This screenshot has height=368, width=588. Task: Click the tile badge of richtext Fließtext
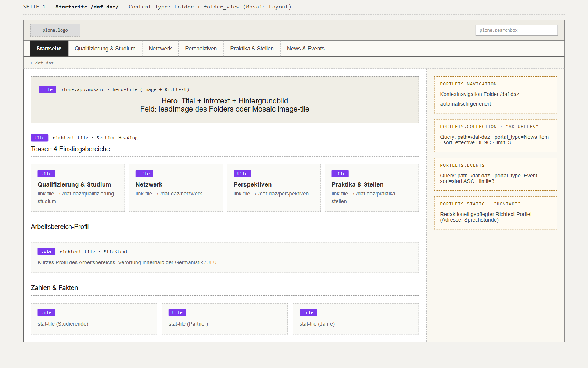pos(46,251)
